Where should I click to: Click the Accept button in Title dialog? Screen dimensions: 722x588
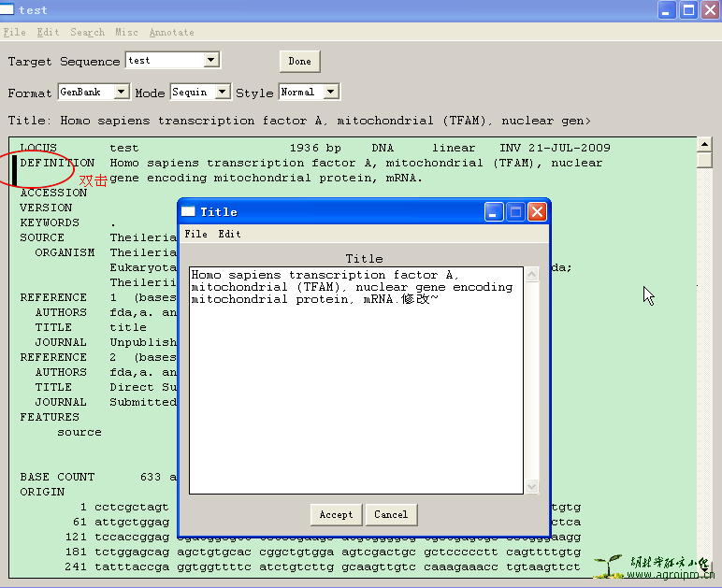[x=336, y=514]
